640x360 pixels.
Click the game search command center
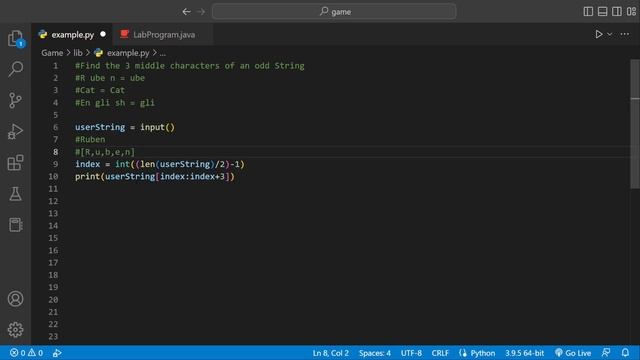[x=334, y=11]
